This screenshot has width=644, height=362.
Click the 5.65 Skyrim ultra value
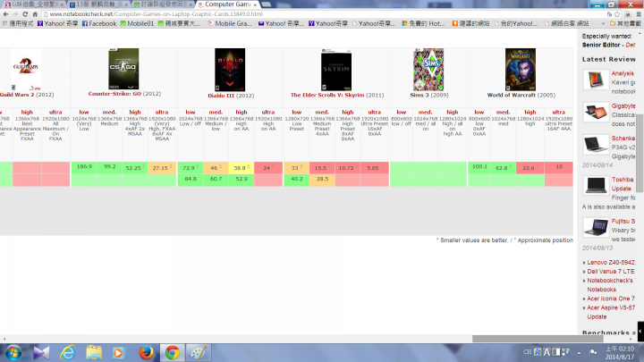pos(374,168)
